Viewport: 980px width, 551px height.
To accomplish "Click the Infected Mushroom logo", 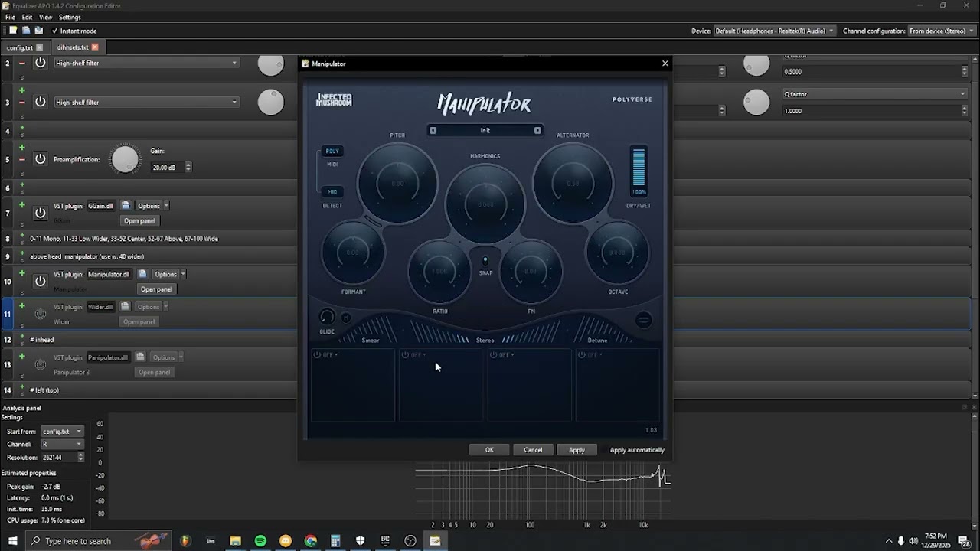I will point(335,100).
